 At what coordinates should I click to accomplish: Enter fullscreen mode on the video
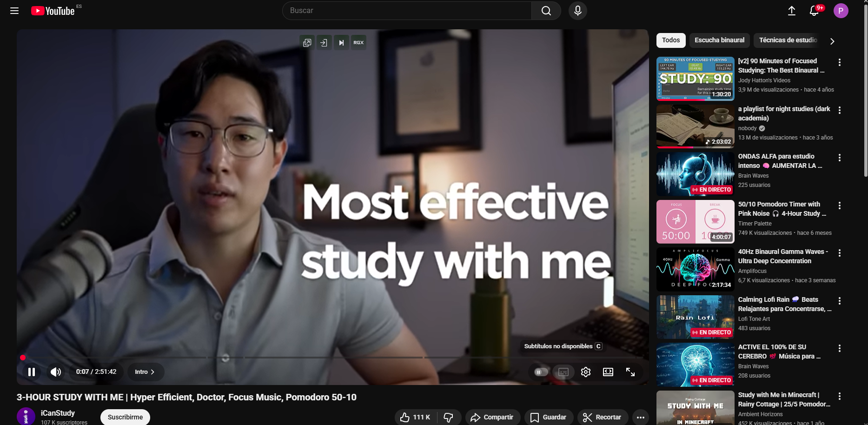tap(630, 372)
